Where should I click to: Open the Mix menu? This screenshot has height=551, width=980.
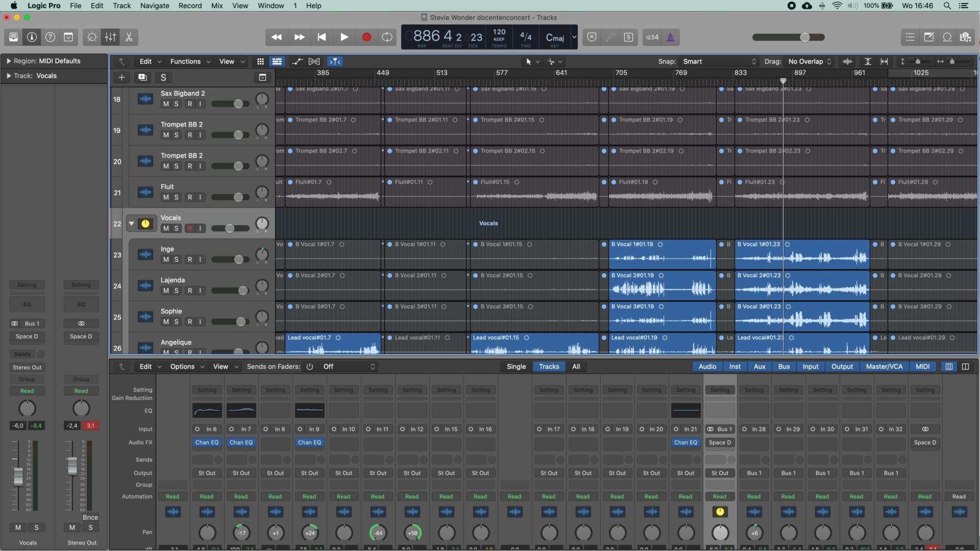pos(217,6)
